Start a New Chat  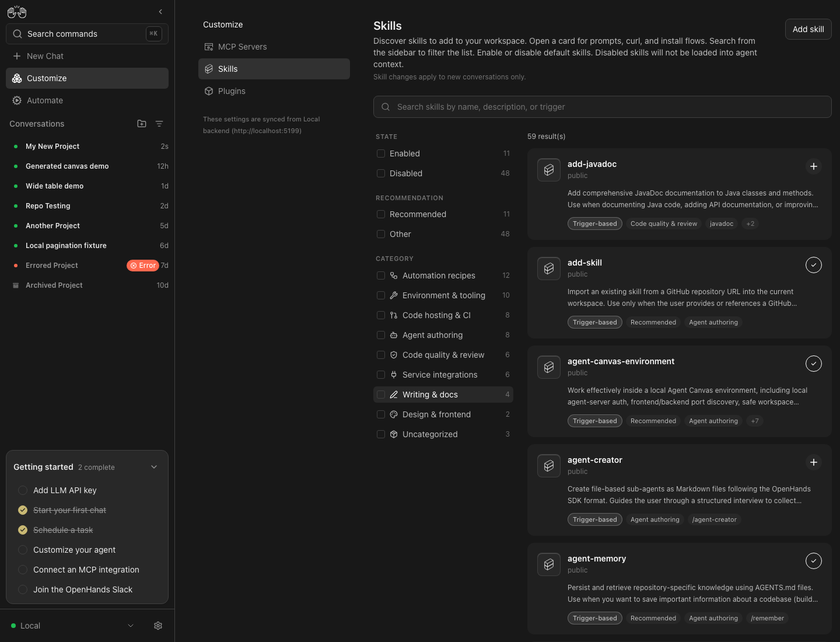[x=87, y=56]
